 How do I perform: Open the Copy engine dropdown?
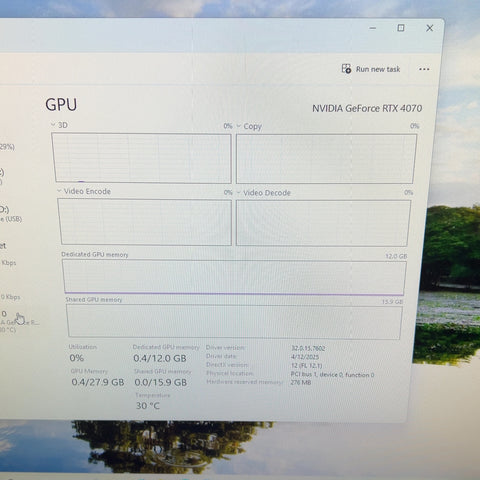point(239,126)
